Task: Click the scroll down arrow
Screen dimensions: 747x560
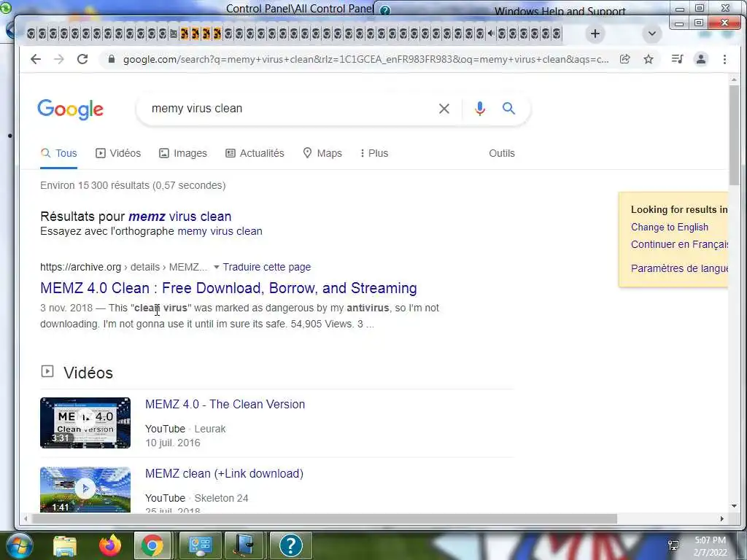Action: click(734, 506)
